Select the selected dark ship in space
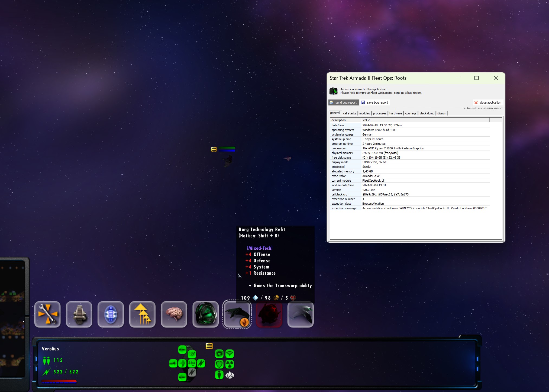Viewport: 549px width, 392px height. 228,161
